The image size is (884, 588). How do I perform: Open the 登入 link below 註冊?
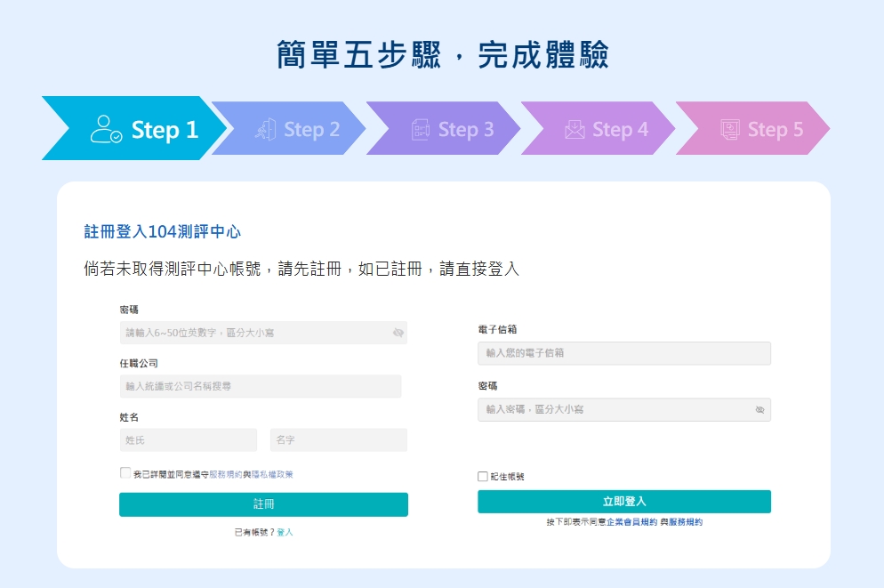pos(285,532)
